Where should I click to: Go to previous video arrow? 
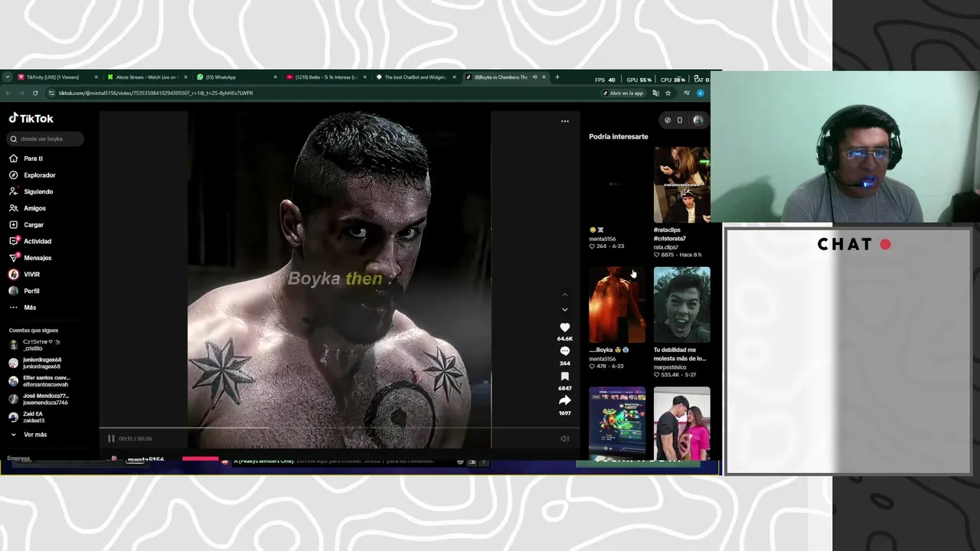coord(565,295)
